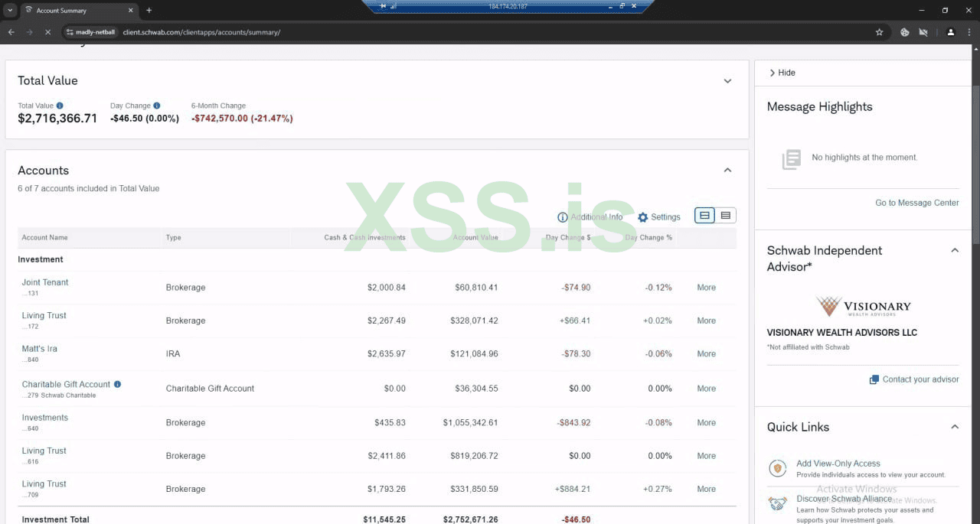Viewport: 980px width, 524px height.
Task: Open More menu for Living Trust ...616
Action: [706, 456]
